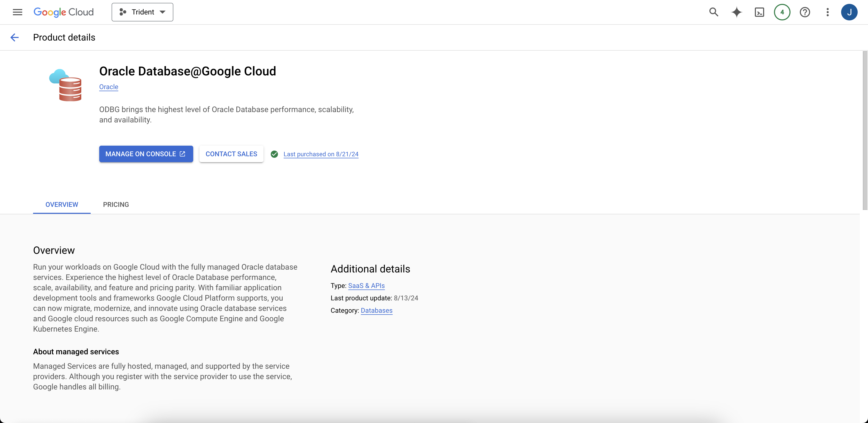
Task: Activate Cloud Shell terminal
Action: 760,12
